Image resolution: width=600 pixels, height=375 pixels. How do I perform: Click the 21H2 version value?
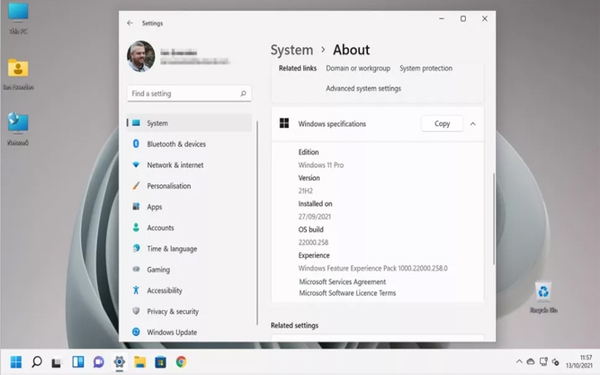click(x=305, y=191)
